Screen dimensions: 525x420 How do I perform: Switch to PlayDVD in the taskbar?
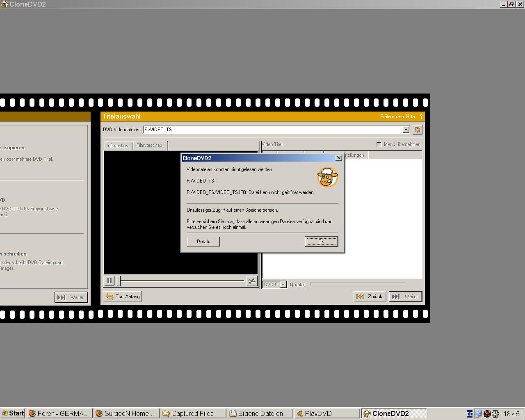pos(327,413)
